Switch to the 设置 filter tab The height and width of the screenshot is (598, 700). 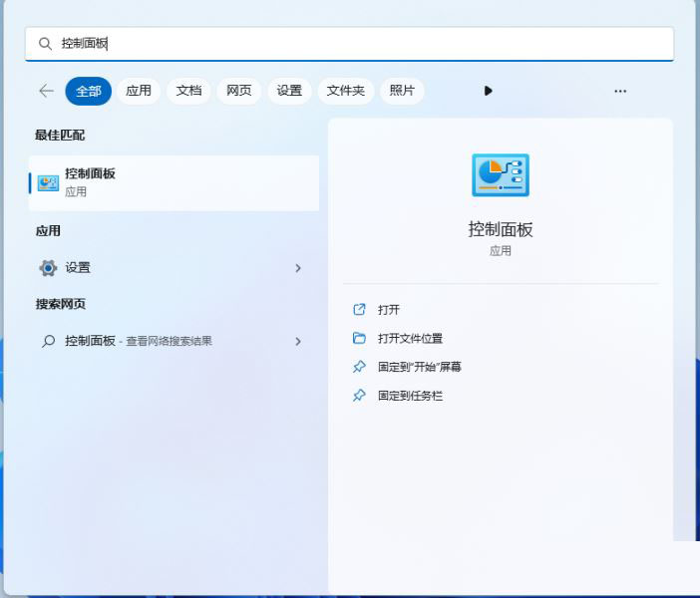click(x=289, y=91)
